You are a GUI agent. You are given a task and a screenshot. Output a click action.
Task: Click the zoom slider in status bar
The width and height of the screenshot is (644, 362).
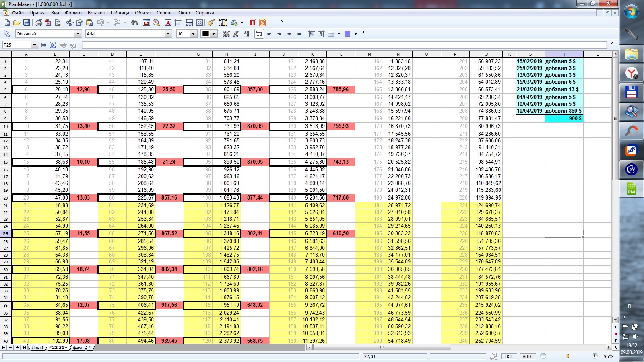[x=568, y=356]
